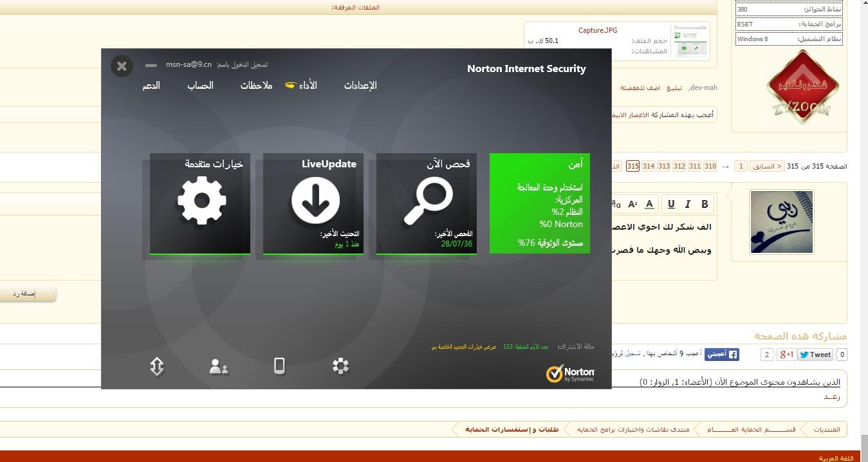This screenshot has width=868, height=462.
Task: Click the remaining days 153 subscription text
Action: 526,347
